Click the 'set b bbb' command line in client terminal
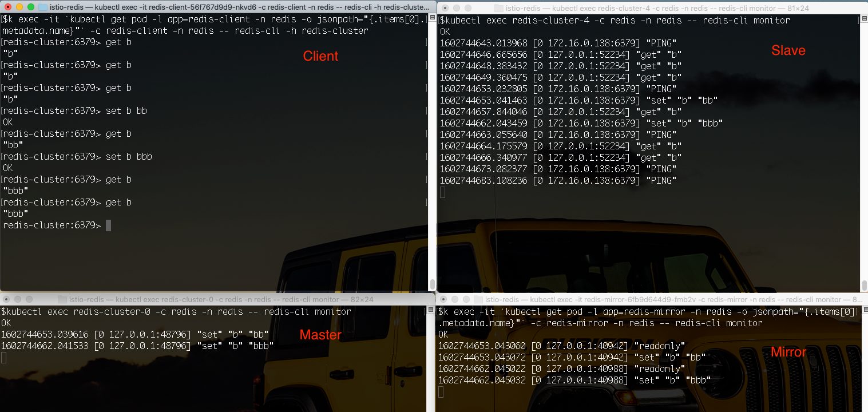Screen dimensions: 868x412 78,157
